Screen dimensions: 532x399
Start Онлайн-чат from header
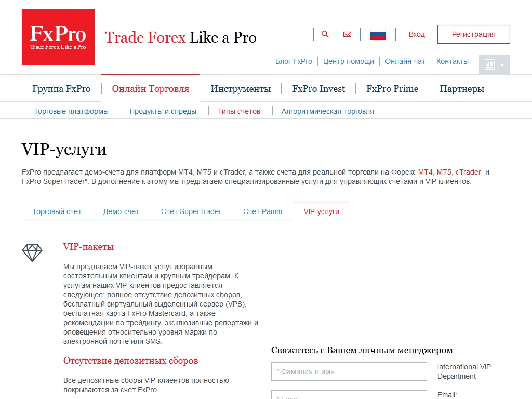pyautogui.click(x=405, y=61)
